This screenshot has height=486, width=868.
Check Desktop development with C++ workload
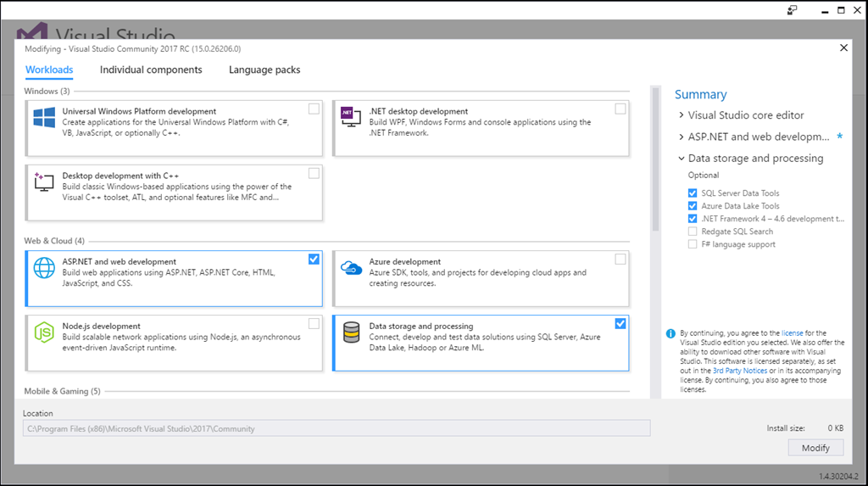point(314,174)
